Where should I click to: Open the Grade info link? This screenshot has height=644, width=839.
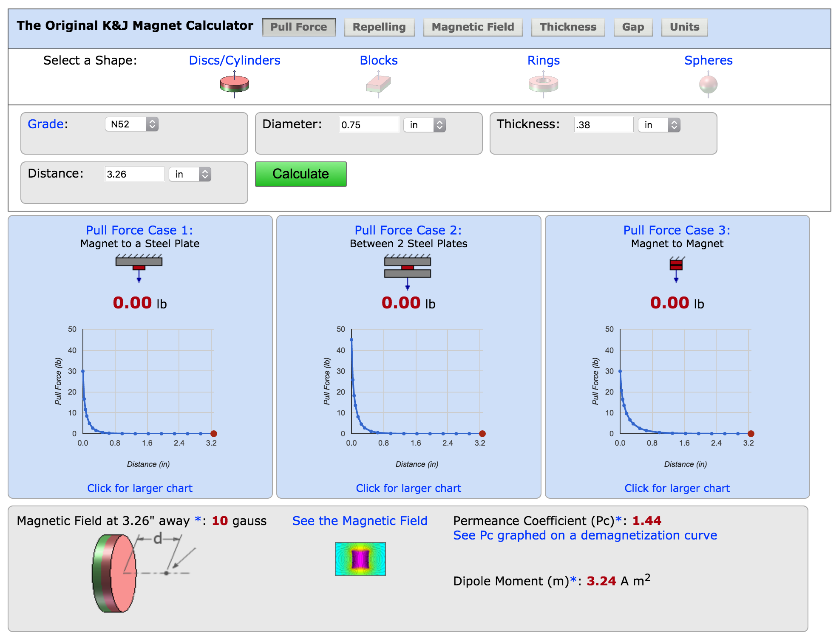click(45, 124)
